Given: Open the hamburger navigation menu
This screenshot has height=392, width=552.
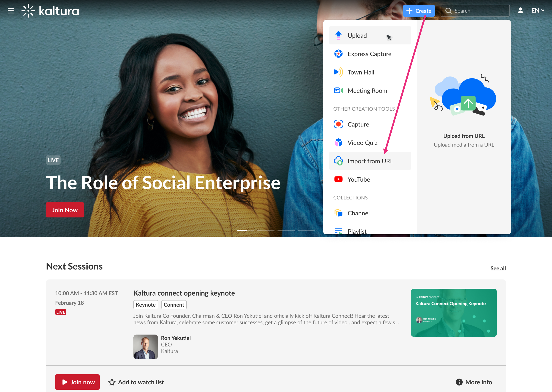Looking at the screenshot, I should (x=11, y=11).
